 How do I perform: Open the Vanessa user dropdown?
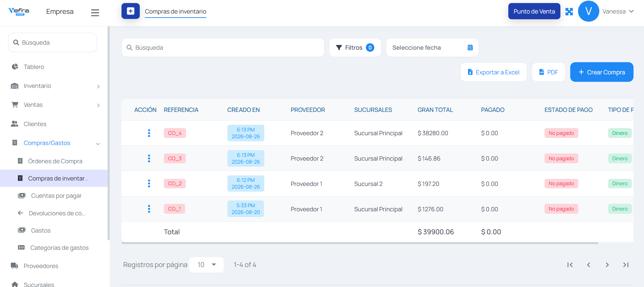point(618,11)
